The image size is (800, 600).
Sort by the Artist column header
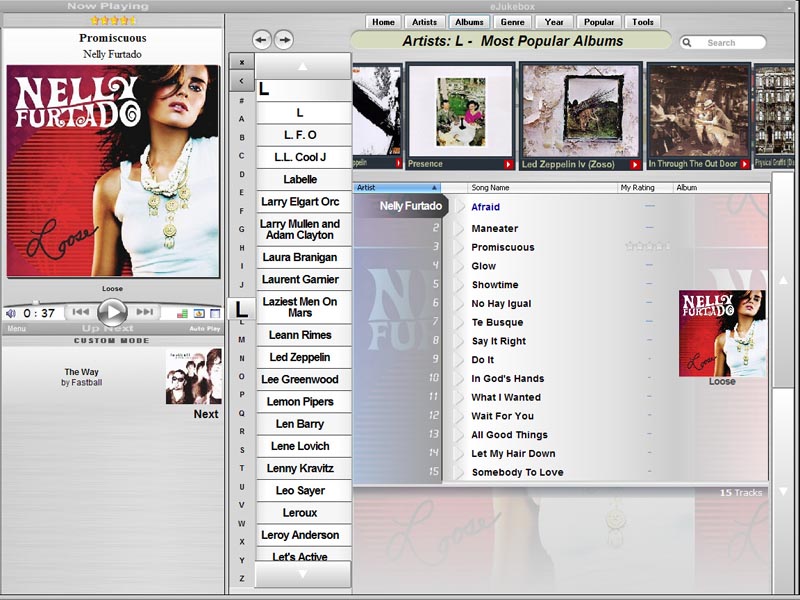click(x=396, y=187)
